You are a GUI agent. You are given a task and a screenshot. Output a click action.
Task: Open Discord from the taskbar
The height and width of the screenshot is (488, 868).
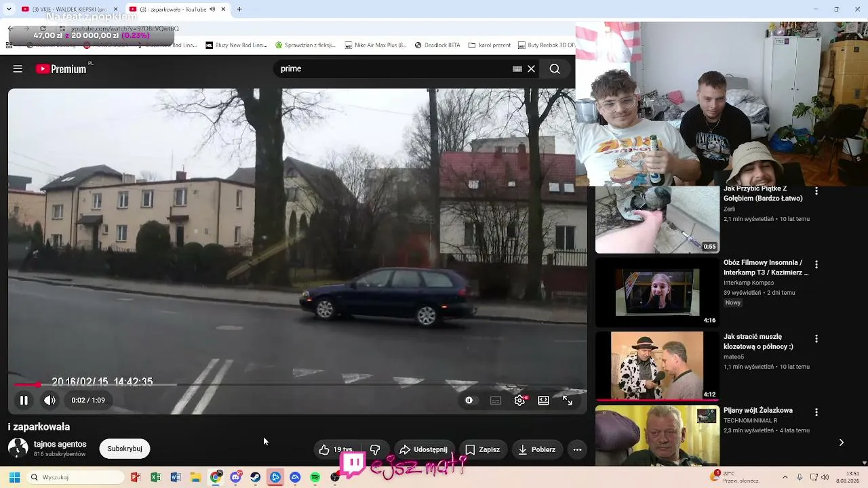point(235,477)
